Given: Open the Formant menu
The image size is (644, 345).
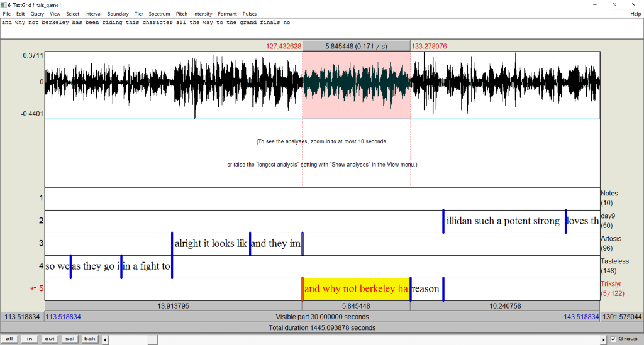Looking at the screenshot, I should coord(227,14).
